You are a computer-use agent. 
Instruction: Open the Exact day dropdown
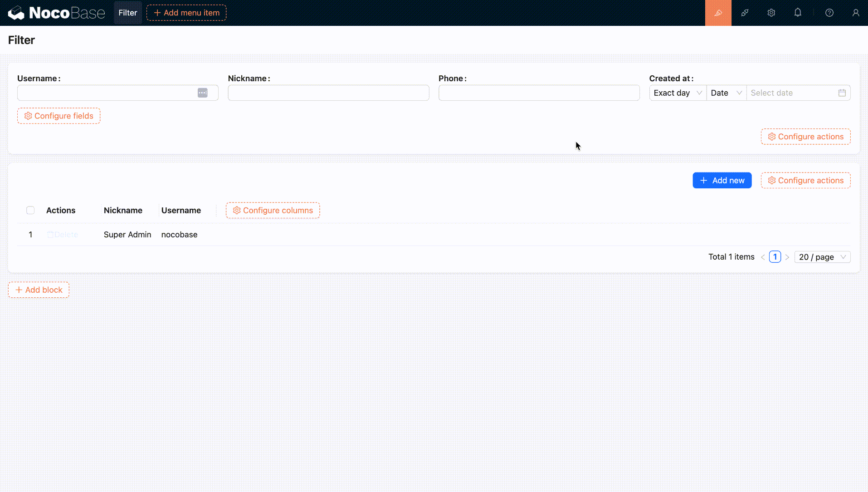click(677, 93)
